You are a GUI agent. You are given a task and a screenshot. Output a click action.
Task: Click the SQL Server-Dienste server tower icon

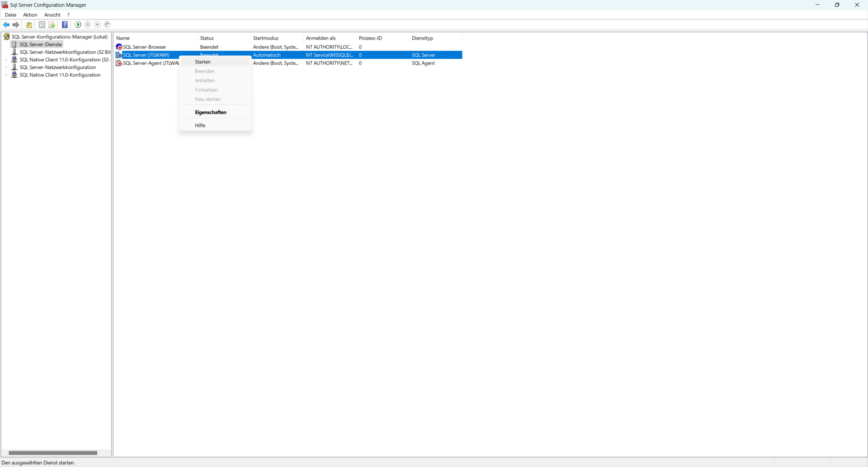point(14,44)
